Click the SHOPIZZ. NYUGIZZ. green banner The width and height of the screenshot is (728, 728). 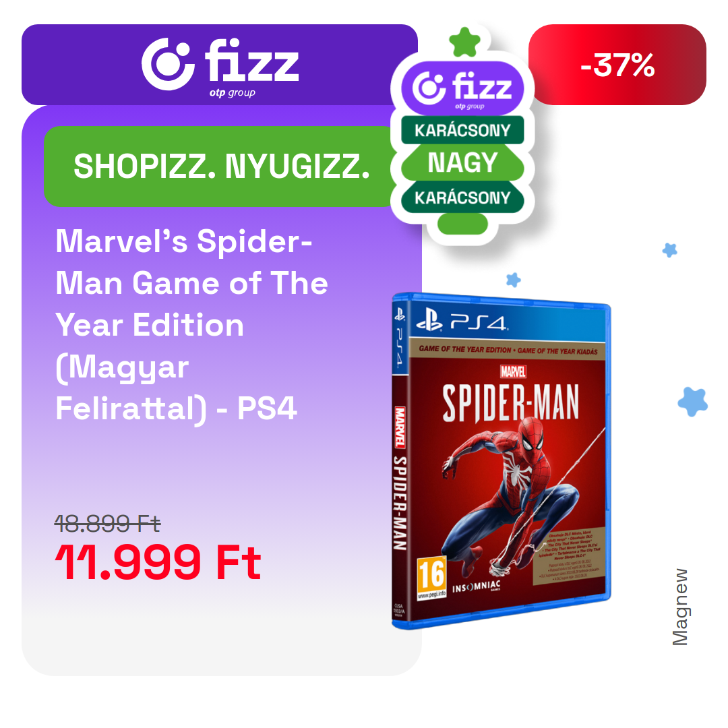pyautogui.click(x=219, y=166)
